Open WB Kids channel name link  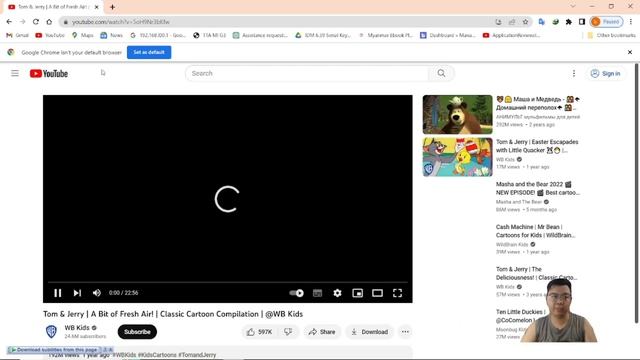[77, 327]
